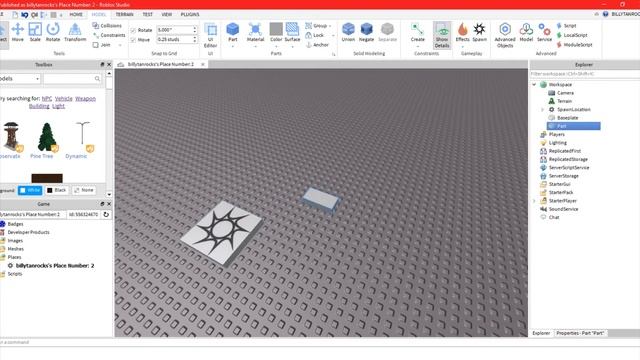The width and height of the screenshot is (640, 360).
Task: Open the Properties - Part tab
Action: click(x=580, y=333)
